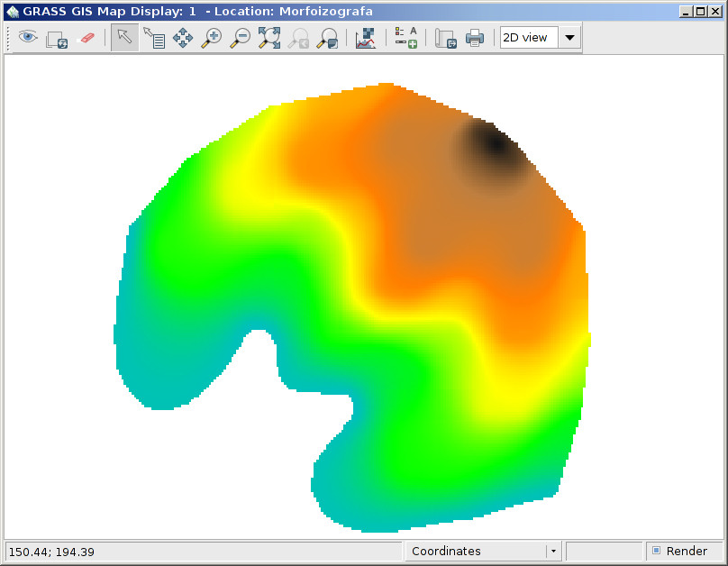Open the map analysis tool
728x566 pixels.
[x=366, y=38]
